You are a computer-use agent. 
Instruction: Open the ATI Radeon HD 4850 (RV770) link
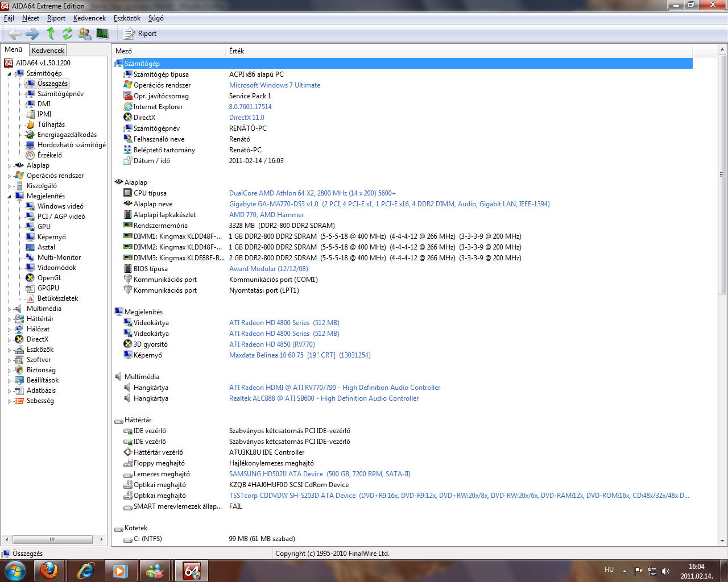272,344
